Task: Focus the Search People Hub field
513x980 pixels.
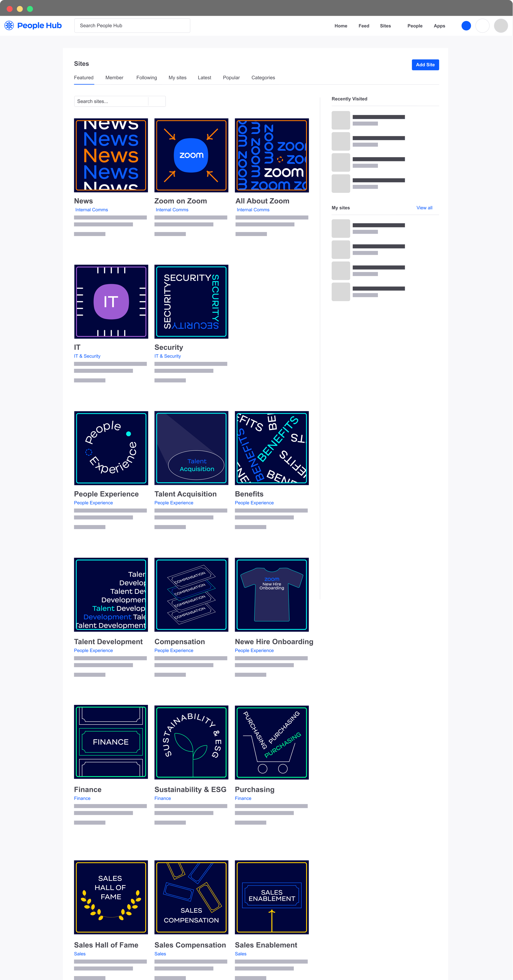Action: click(x=132, y=25)
